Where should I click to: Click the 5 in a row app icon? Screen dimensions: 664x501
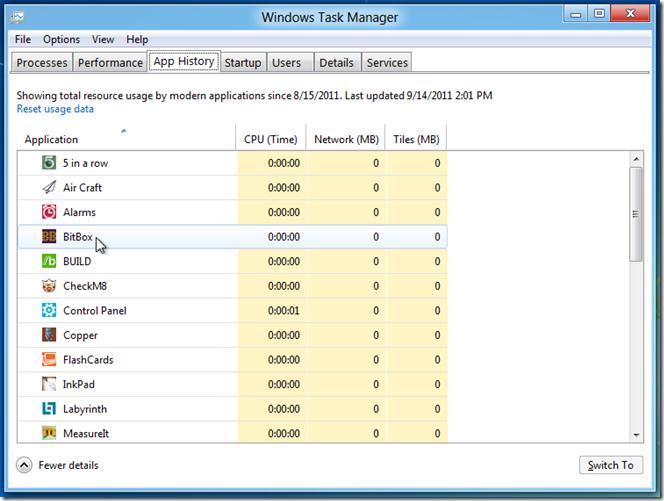coord(49,163)
